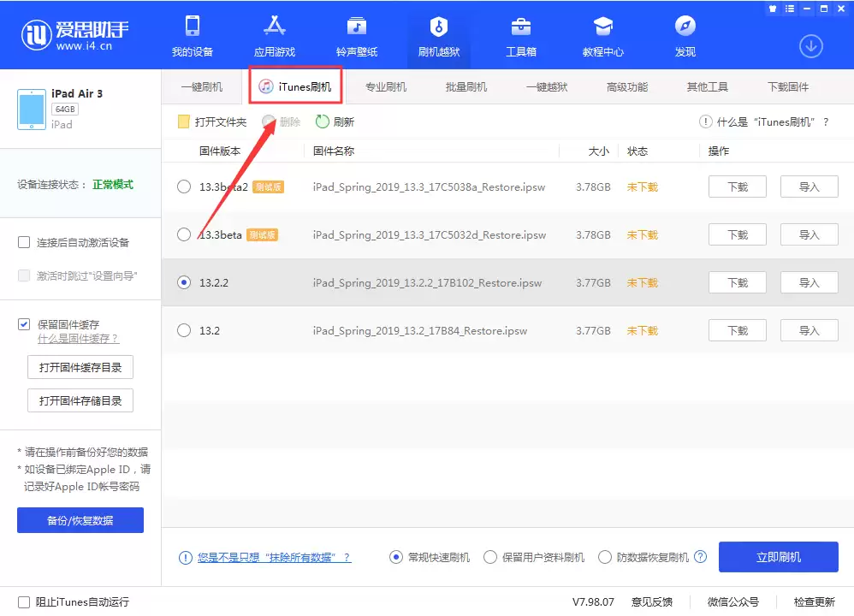Download the 13.2.2 firmware
Viewport: 854px width, 616px height.
click(738, 282)
